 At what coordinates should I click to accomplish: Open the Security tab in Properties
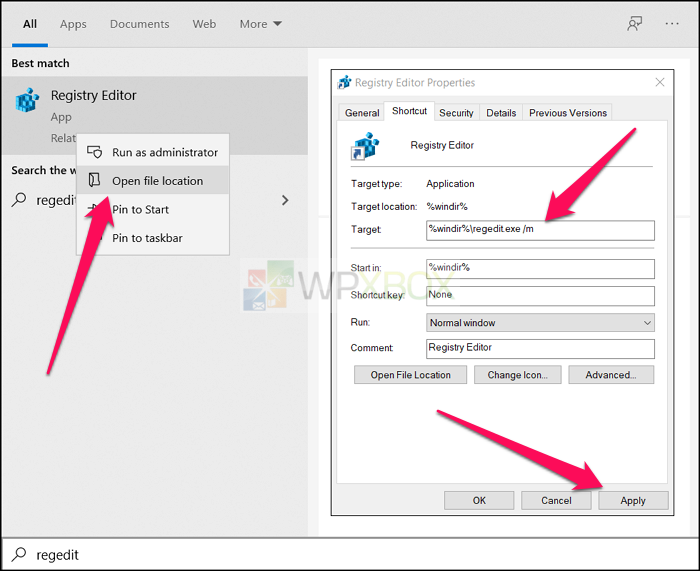click(456, 113)
